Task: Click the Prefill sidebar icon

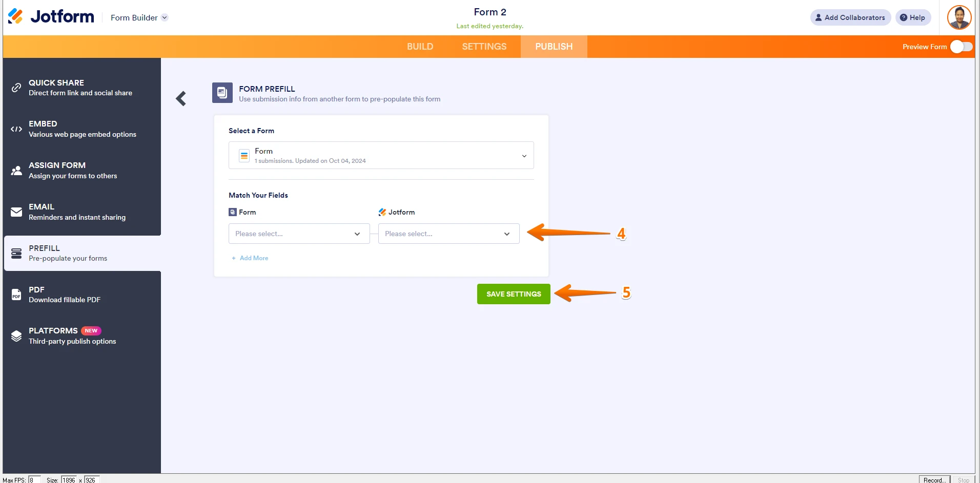Action: pyautogui.click(x=16, y=253)
